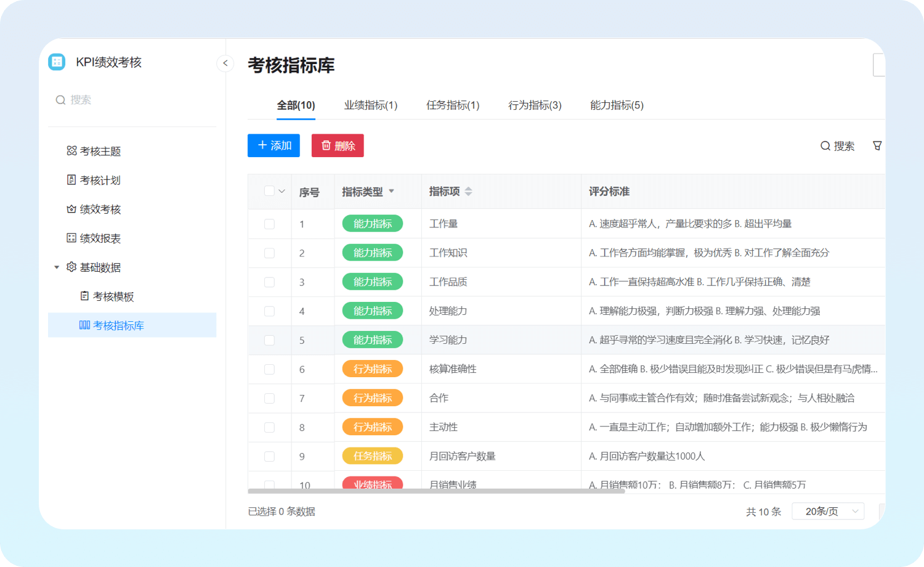Image resolution: width=924 pixels, height=567 pixels.
Task: Click the horizontal table scrollbar
Action: pos(436,491)
